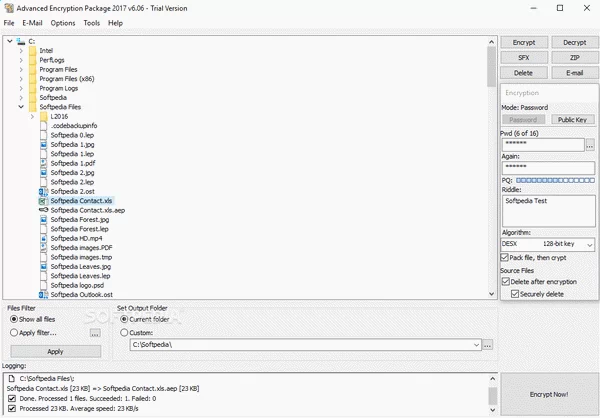The width and height of the screenshot is (600, 418).
Task: Click the Softpedia HD.mp4 file icon
Action: click(x=44, y=239)
